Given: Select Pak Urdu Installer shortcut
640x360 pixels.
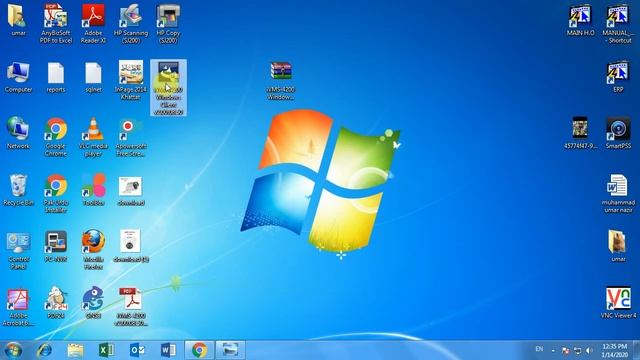Looking at the screenshot, I should [56, 193].
